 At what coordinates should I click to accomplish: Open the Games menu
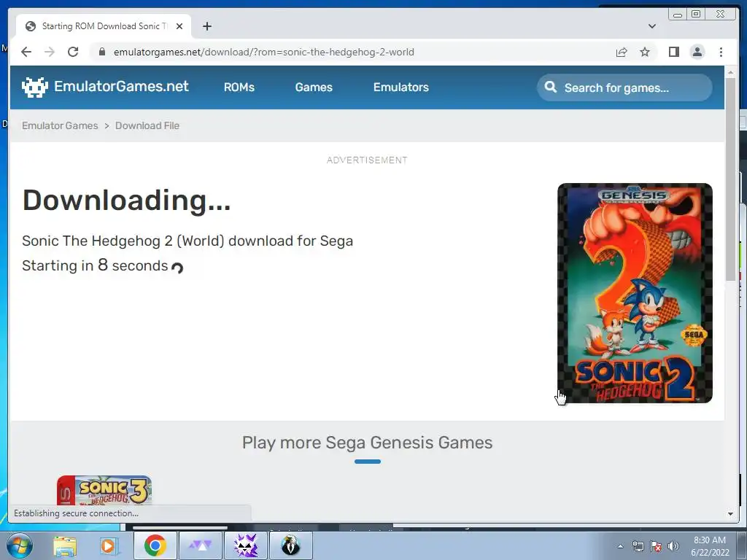[314, 87]
